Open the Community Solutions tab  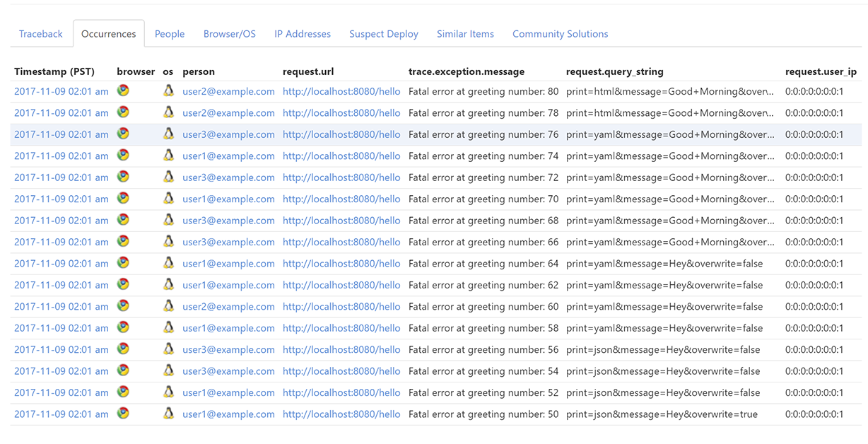point(560,33)
